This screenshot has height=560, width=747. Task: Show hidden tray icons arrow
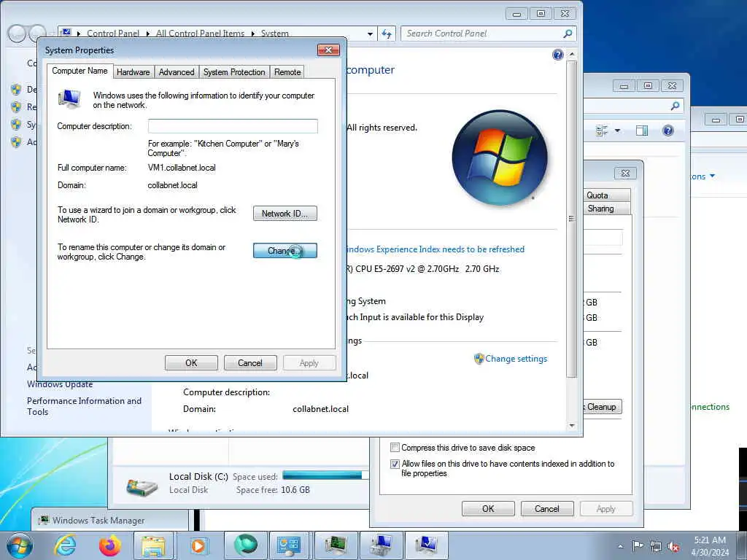(x=620, y=546)
